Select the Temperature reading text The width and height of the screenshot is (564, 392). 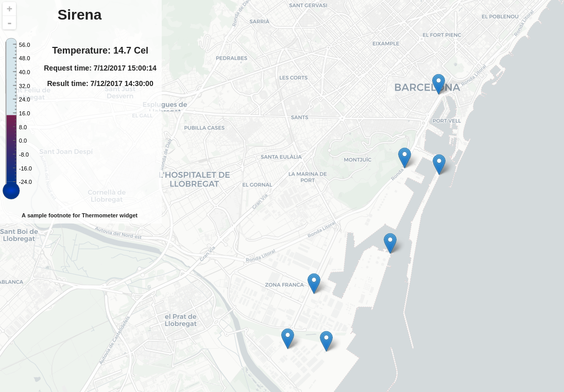(100, 50)
